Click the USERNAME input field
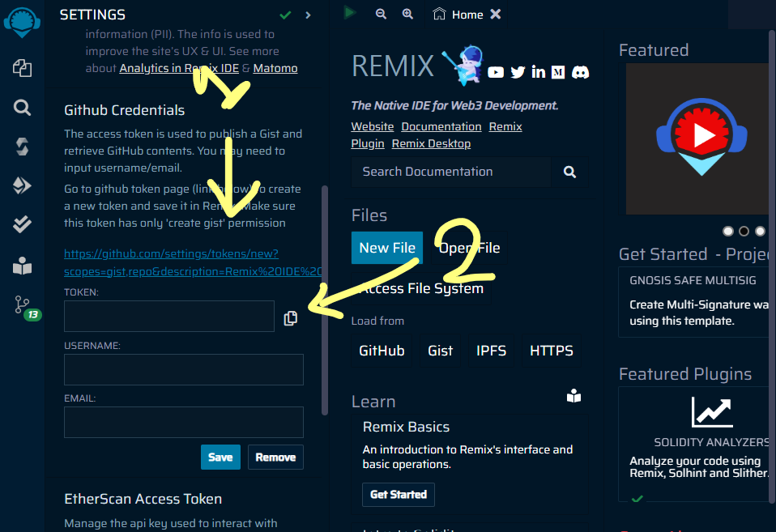This screenshot has height=532, width=776. click(x=184, y=370)
